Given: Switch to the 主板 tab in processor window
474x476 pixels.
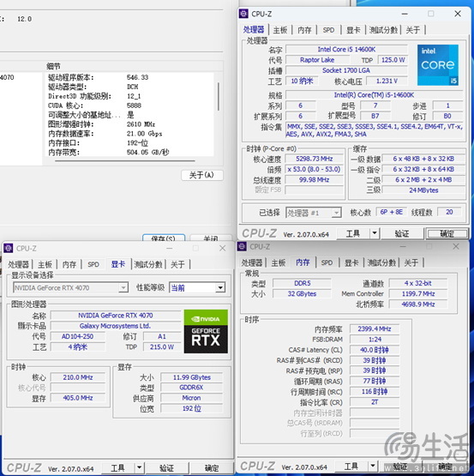Looking at the screenshot, I should [280, 30].
